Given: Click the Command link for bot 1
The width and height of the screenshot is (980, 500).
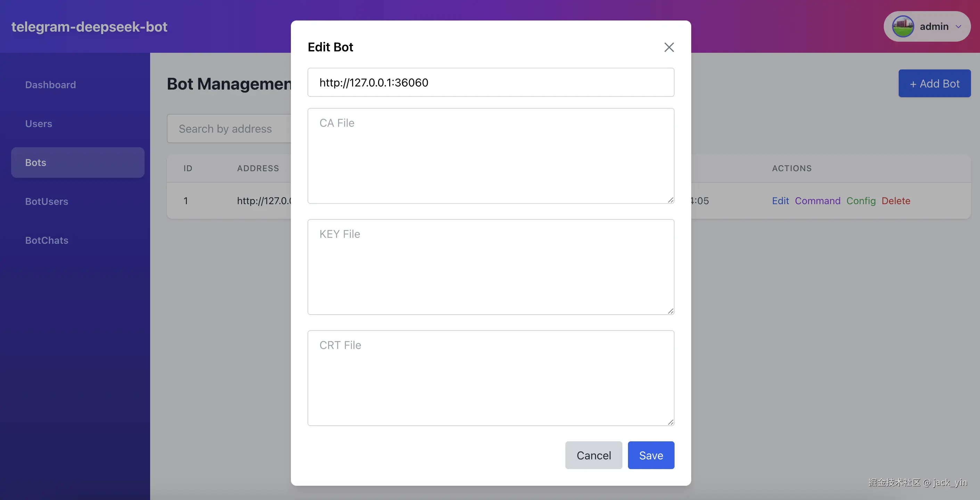Looking at the screenshot, I should point(817,201).
